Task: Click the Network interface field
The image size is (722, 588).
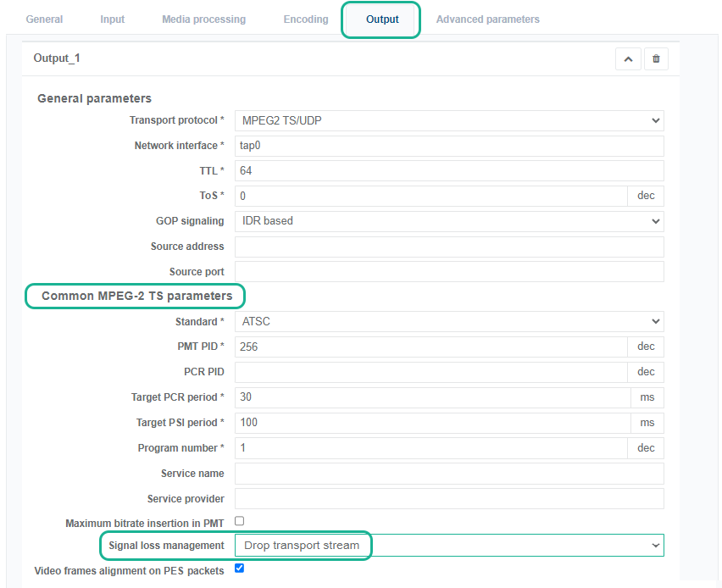Action: pyautogui.click(x=448, y=146)
